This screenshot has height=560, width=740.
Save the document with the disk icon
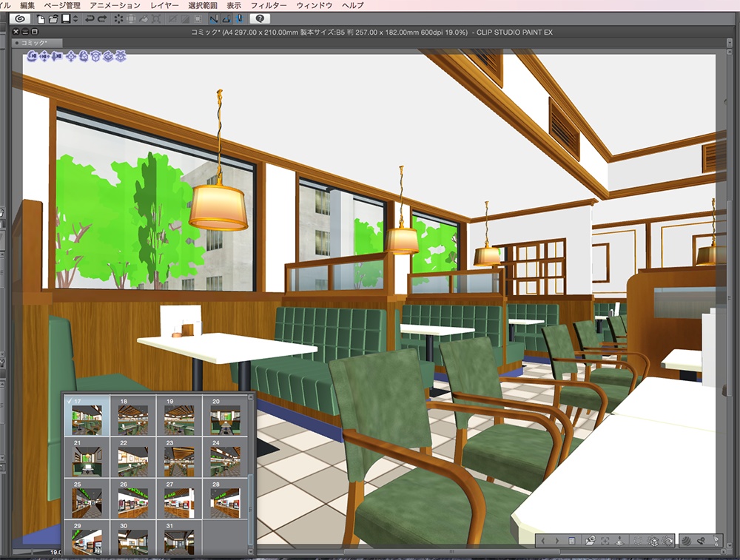tap(66, 19)
